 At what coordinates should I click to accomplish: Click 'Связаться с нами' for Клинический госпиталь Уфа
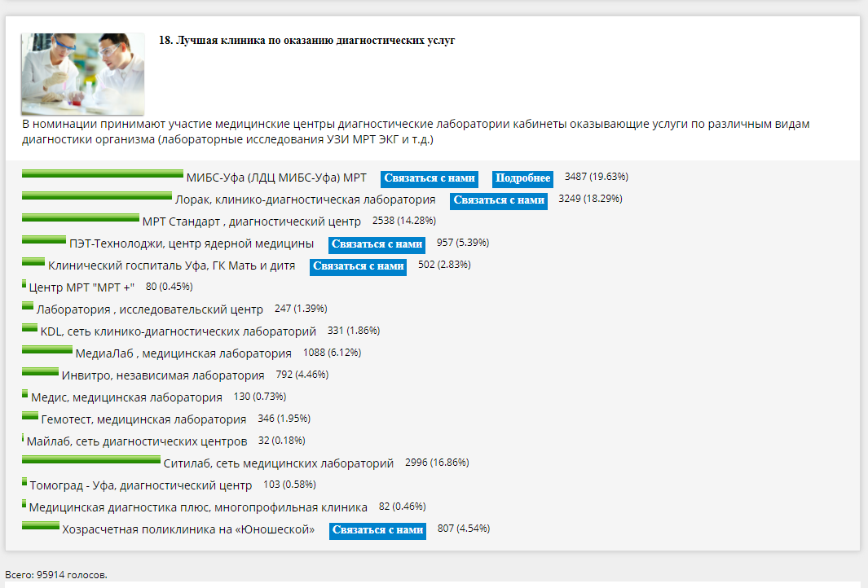pyautogui.click(x=358, y=266)
